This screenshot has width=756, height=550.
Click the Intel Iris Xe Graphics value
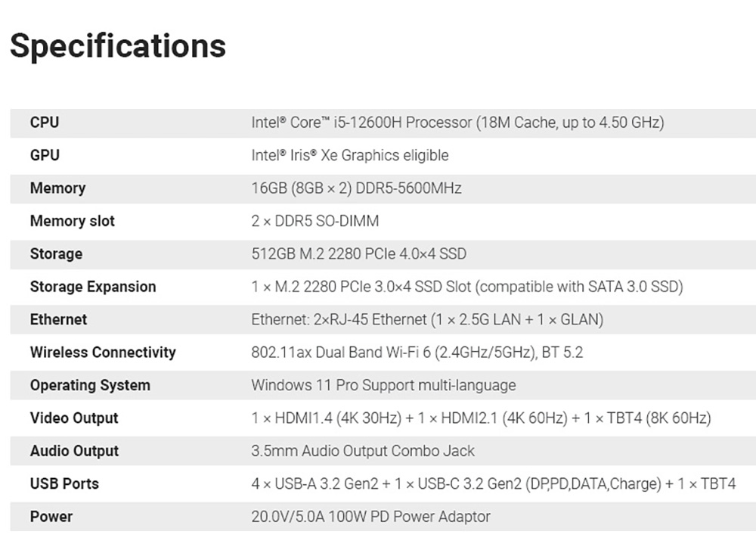coord(349,155)
